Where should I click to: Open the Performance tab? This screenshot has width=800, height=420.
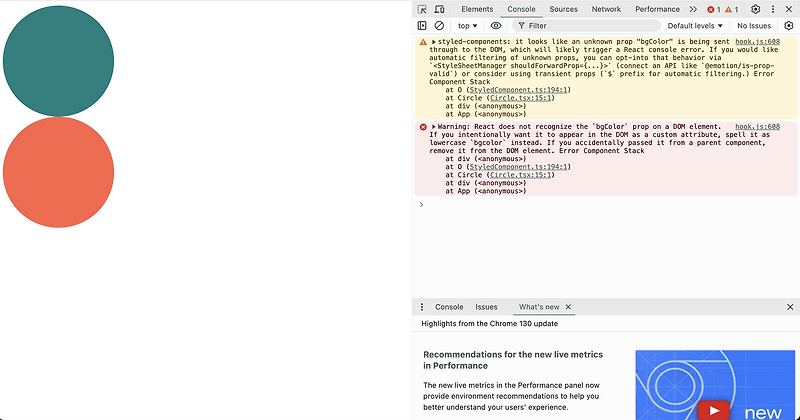(657, 9)
